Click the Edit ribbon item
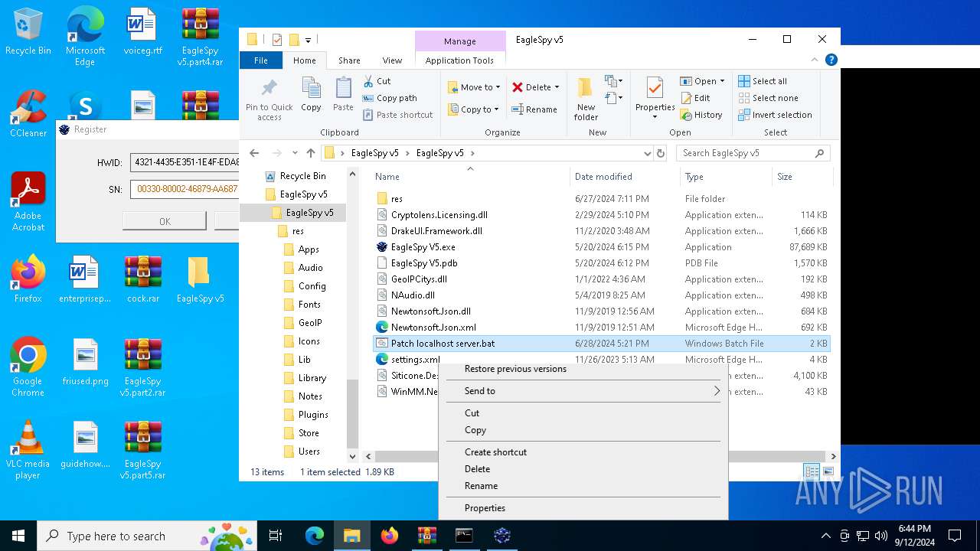Image resolution: width=980 pixels, height=551 pixels. point(695,98)
